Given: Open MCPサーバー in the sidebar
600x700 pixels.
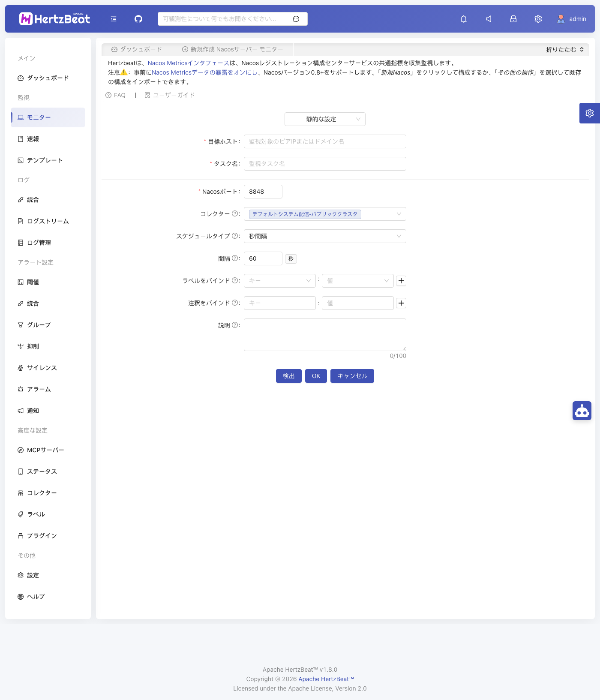Looking at the screenshot, I should coord(48,450).
